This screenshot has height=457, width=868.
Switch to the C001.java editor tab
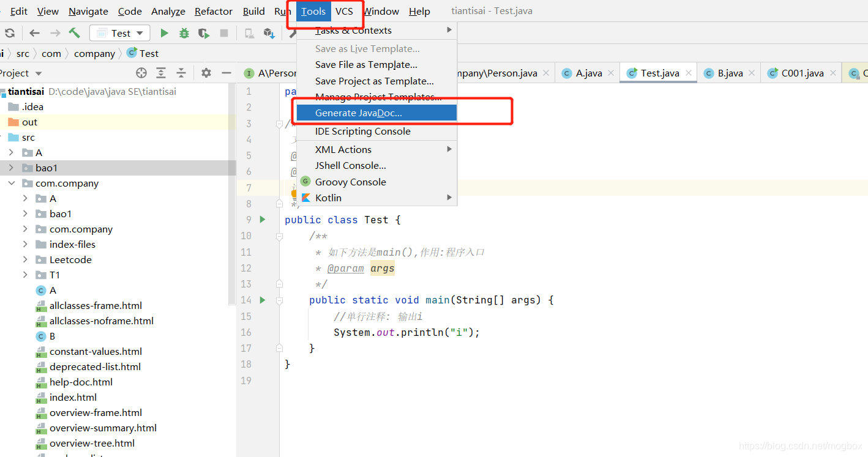(x=801, y=73)
